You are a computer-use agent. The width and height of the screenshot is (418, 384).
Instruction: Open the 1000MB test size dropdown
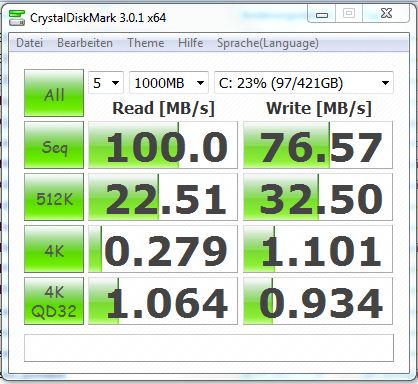point(169,83)
